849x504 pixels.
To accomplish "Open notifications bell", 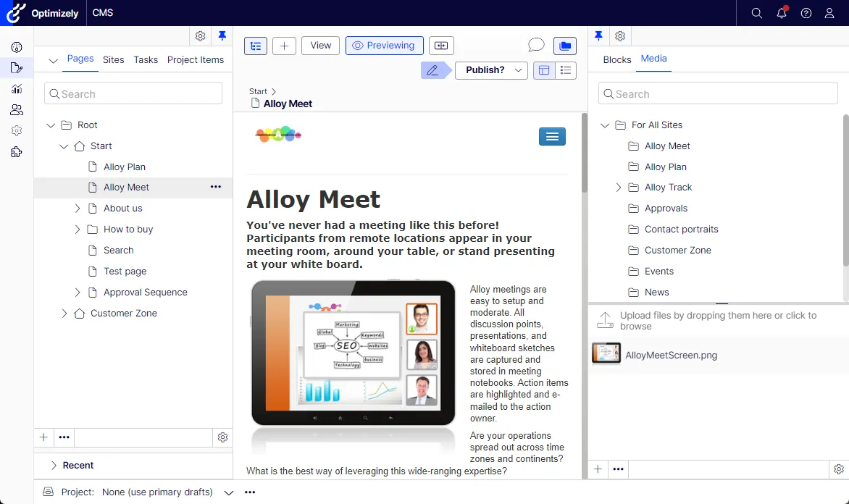I will coord(782,13).
